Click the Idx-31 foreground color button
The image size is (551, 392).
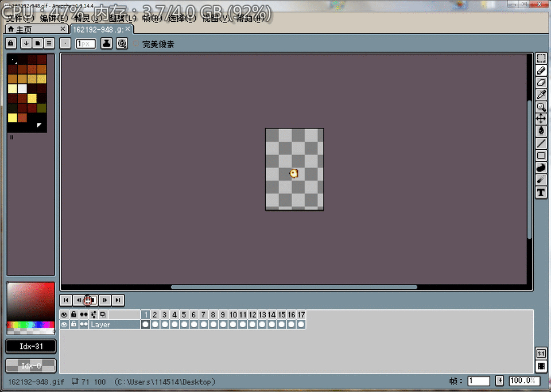click(x=31, y=346)
